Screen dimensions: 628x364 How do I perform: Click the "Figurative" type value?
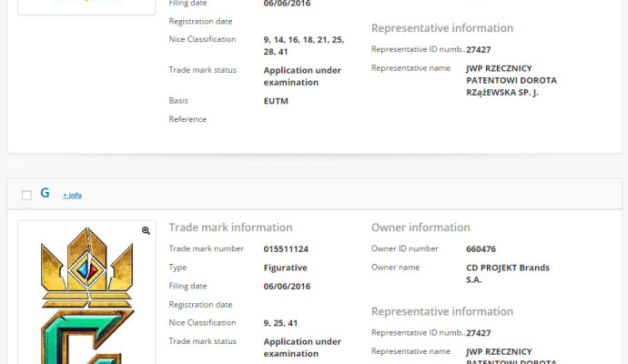[x=285, y=268]
